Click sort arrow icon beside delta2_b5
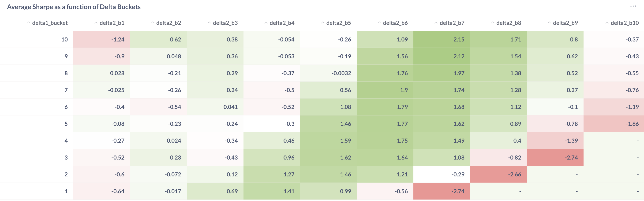 tap(322, 23)
